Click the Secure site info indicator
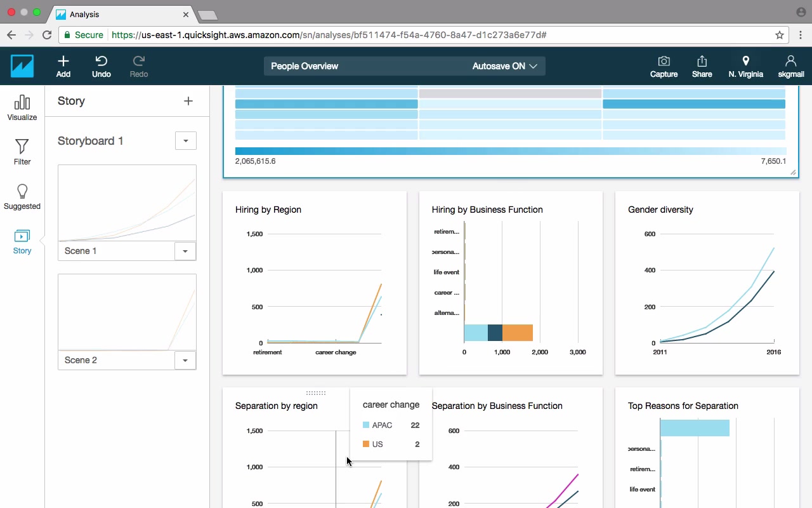The image size is (812, 508). click(83, 35)
